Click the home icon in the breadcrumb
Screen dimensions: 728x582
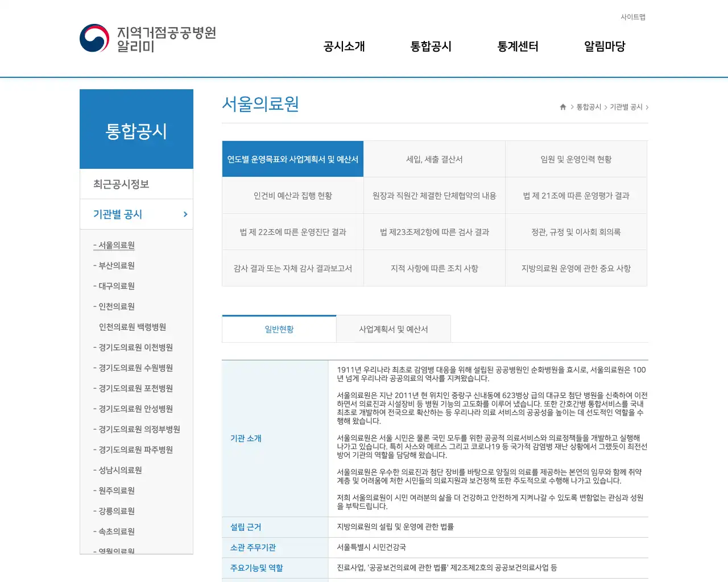click(x=562, y=106)
